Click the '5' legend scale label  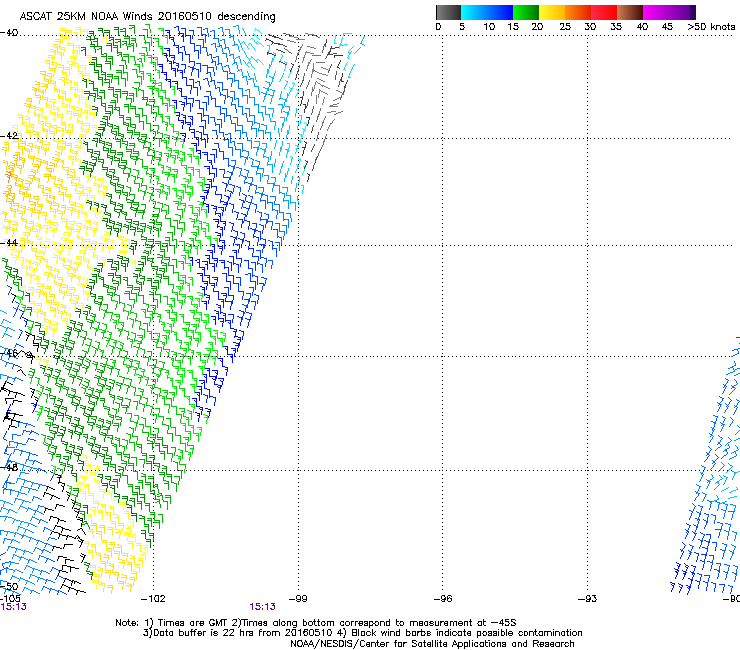pos(462,26)
